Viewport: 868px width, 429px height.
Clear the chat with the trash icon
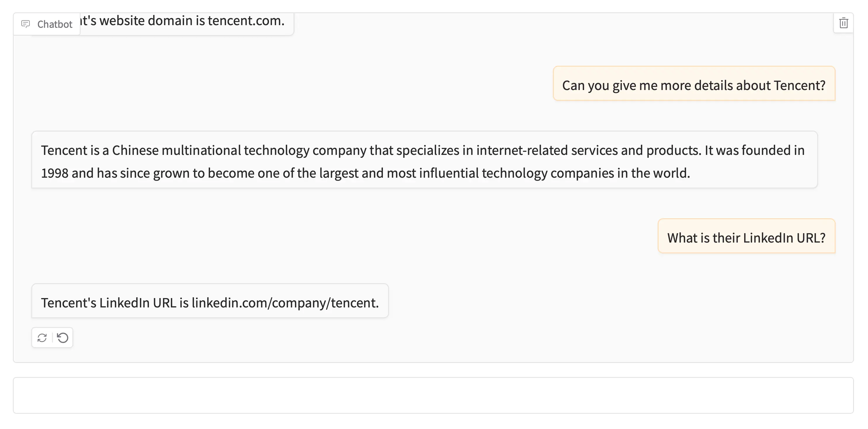pyautogui.click(x=843, y=23)
